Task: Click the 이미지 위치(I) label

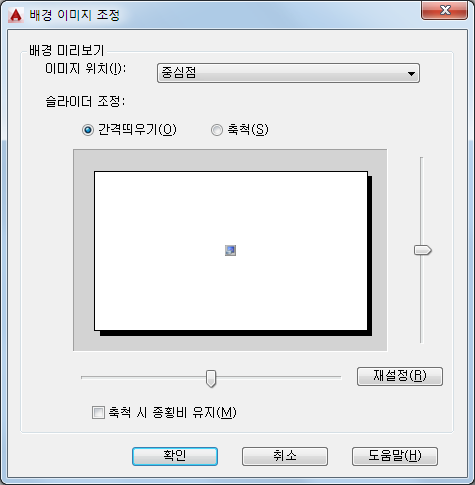Action: click(86, 69)
